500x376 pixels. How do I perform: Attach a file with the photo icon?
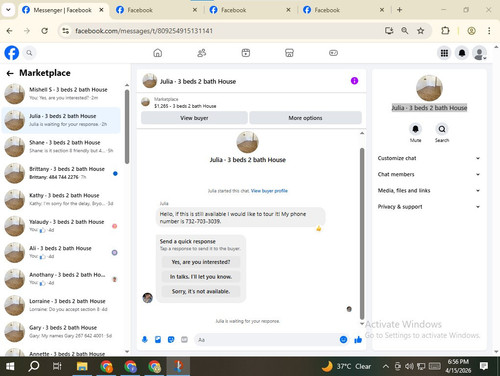tap(158, 339)
